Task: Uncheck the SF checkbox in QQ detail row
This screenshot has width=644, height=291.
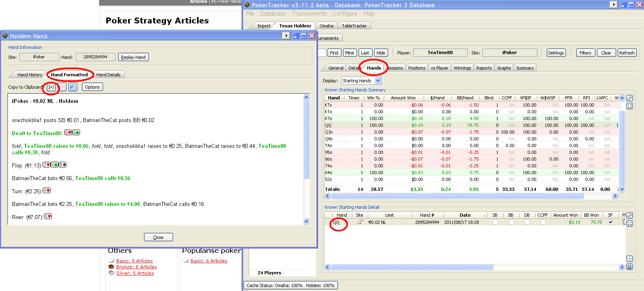Action: coord(611,222)
